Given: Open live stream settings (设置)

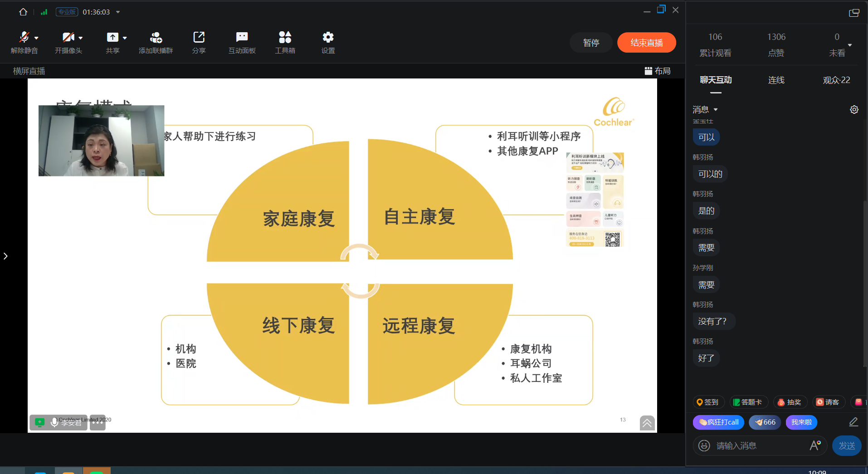Looking at the screenshot, I should pyautogui.click(x=328, y=37).
